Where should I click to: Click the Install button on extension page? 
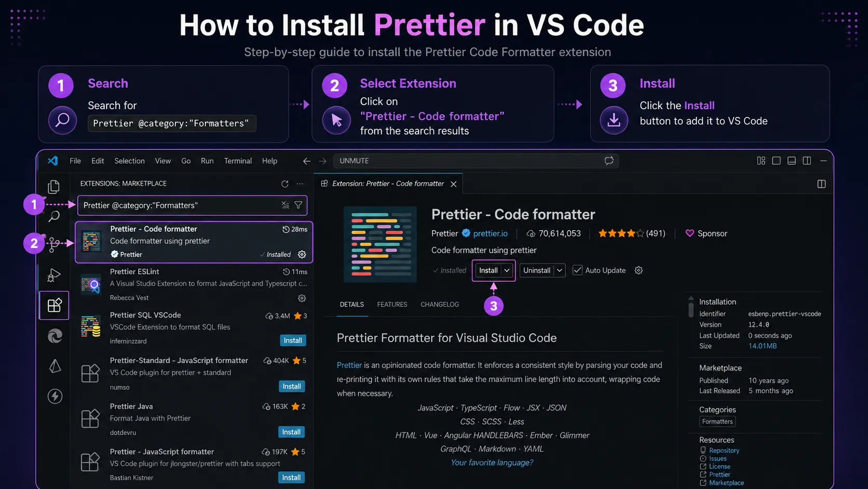click(x=489, y=270)
